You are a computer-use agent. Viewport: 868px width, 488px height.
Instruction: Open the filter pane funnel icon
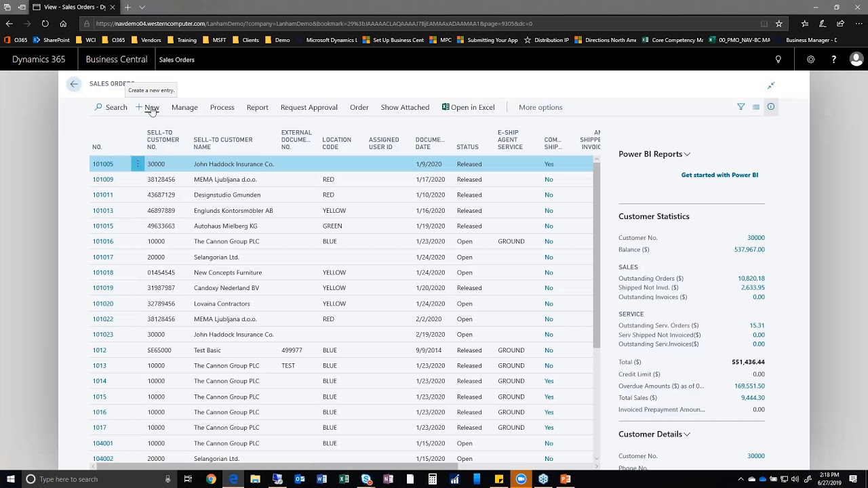[741, 107]
